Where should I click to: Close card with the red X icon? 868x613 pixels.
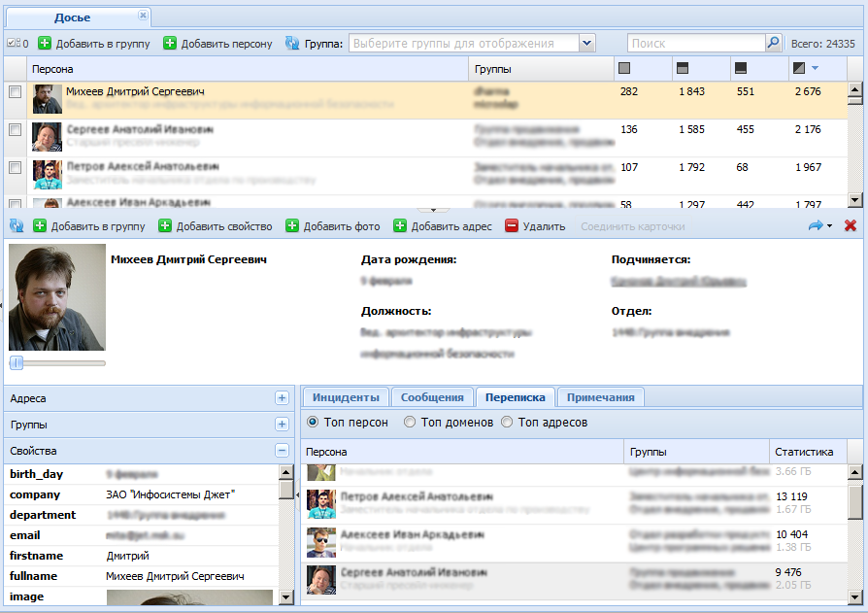(x=851, y=225)
